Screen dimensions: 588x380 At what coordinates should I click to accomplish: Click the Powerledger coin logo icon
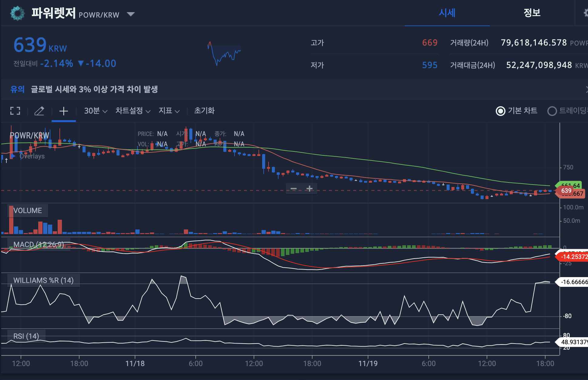coord(17,13)
